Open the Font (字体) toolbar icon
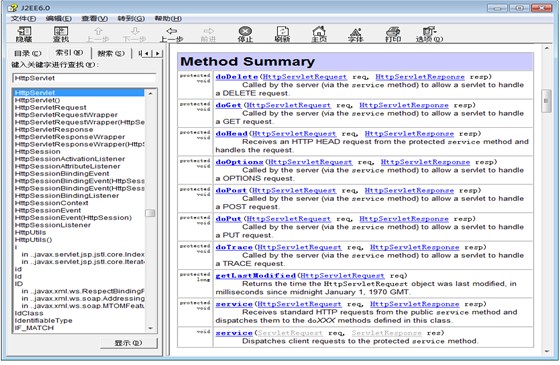 pos(356,35)
